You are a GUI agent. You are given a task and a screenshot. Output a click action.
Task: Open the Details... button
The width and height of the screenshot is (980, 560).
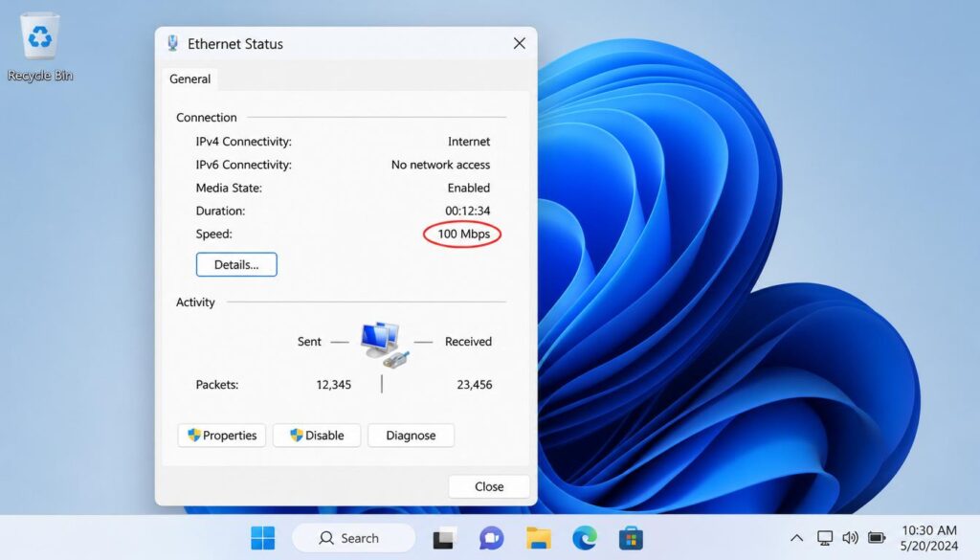click(236, 264)
